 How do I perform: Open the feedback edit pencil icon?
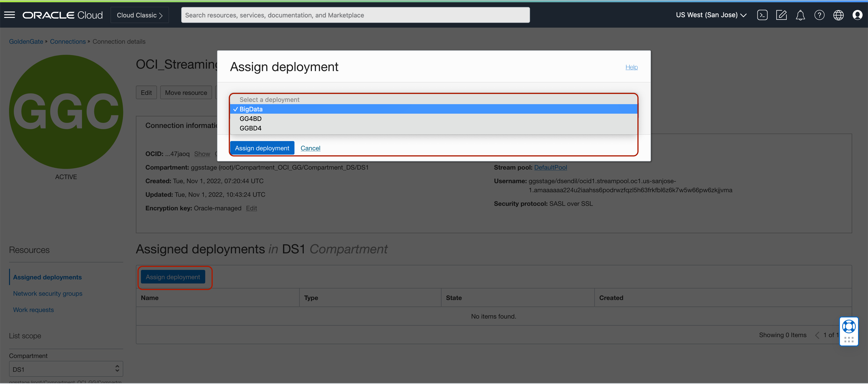(781, 15)
